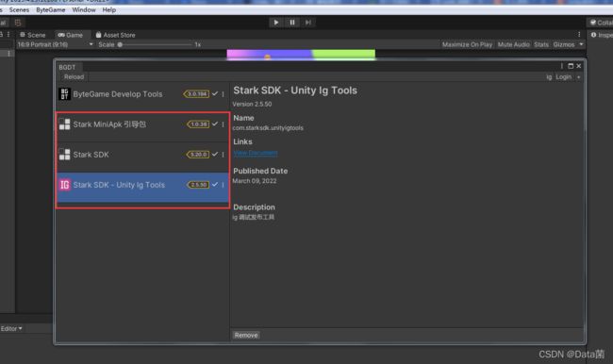The width and height of the screenshot is (613, 364).
Task: Click the pink IG tools icon
Action: point(64,185)
